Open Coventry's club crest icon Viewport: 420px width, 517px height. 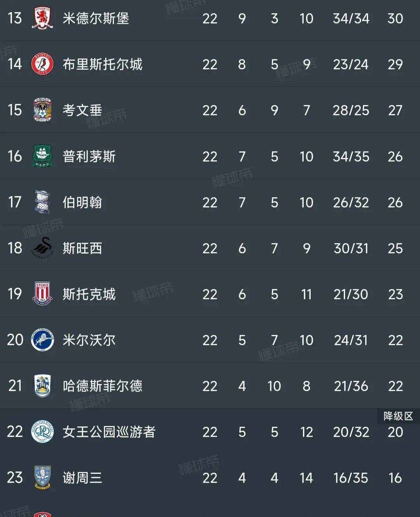pos(43,110)
